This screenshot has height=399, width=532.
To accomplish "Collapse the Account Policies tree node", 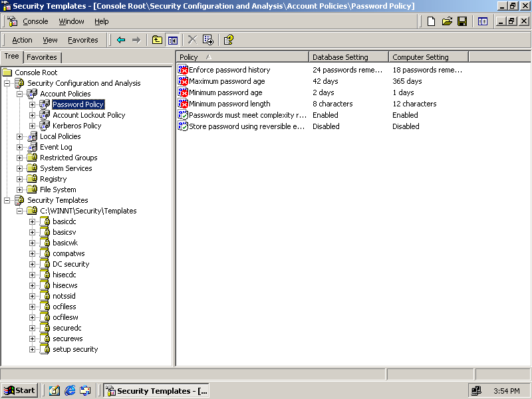I will pyautogui.click(x=20, y=94).
